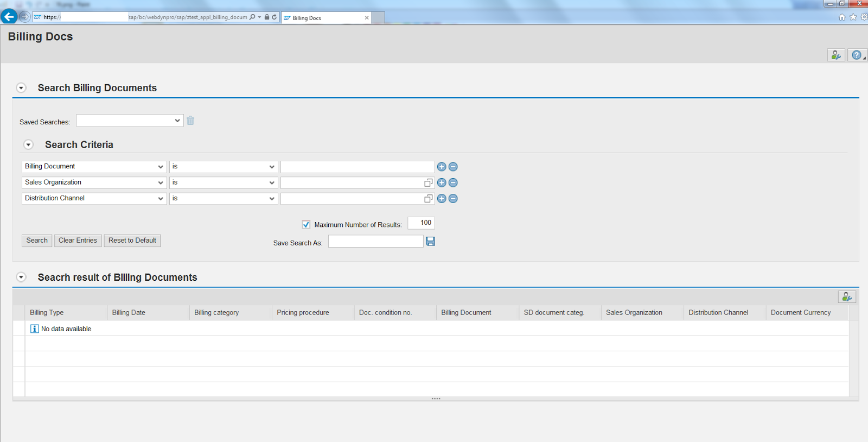Click the result table resize handle dots
Screen dimensions: 868x442
coord(436,399)
